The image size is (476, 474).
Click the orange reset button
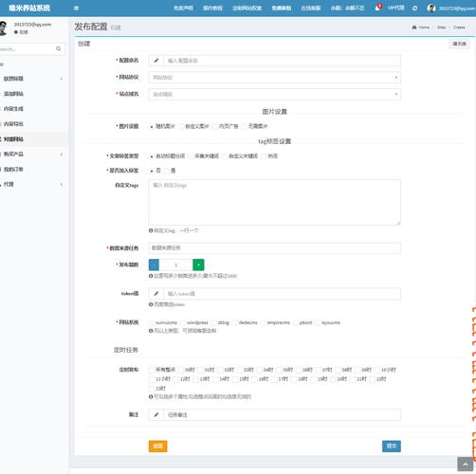(x=157, y=447)
